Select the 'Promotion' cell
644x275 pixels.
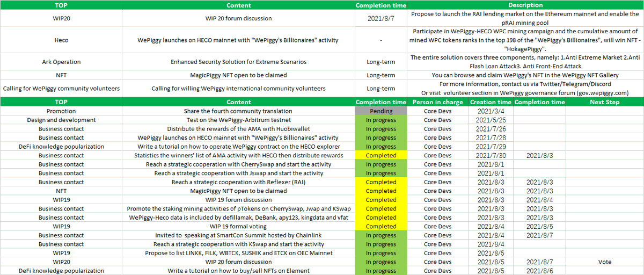[61, 111]
